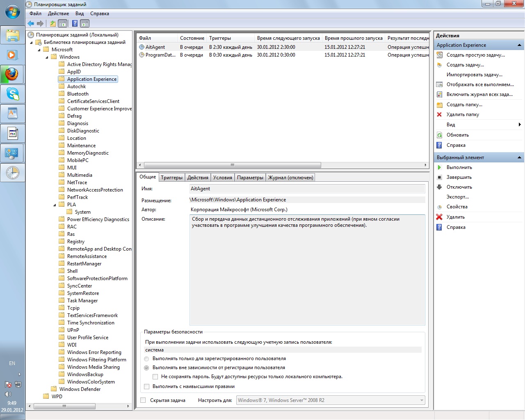Sort by Время следующего запуска column header
Image resolution: width=525 pixels, height=420 pixels.
(x=288, y=38)
